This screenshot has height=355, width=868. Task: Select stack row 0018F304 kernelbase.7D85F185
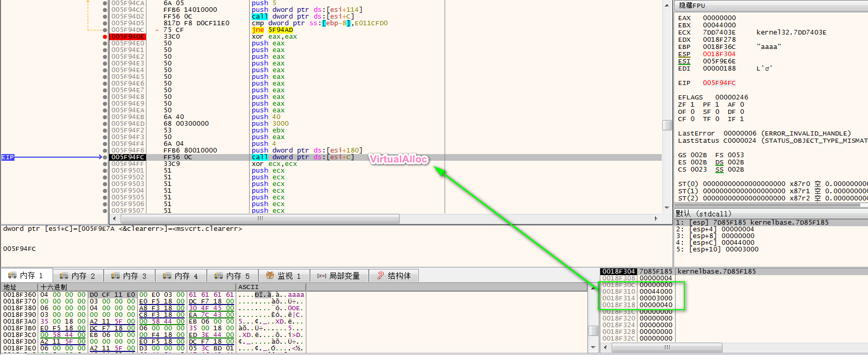click(734, 272)
